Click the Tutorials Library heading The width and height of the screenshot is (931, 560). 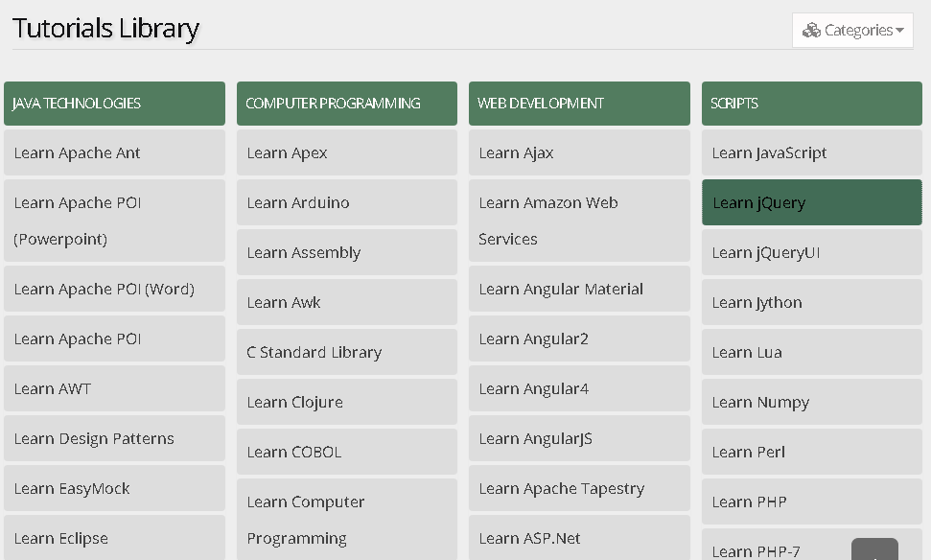coord(105,29)
